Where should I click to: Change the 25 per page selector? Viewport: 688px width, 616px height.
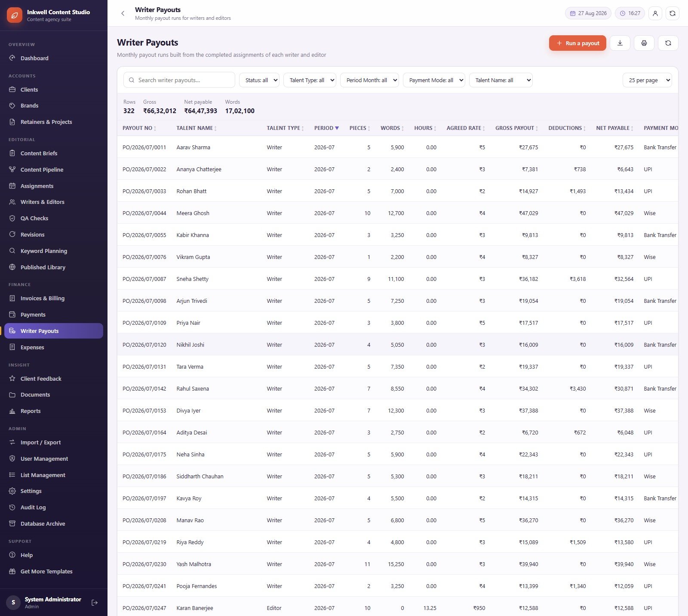647,80
